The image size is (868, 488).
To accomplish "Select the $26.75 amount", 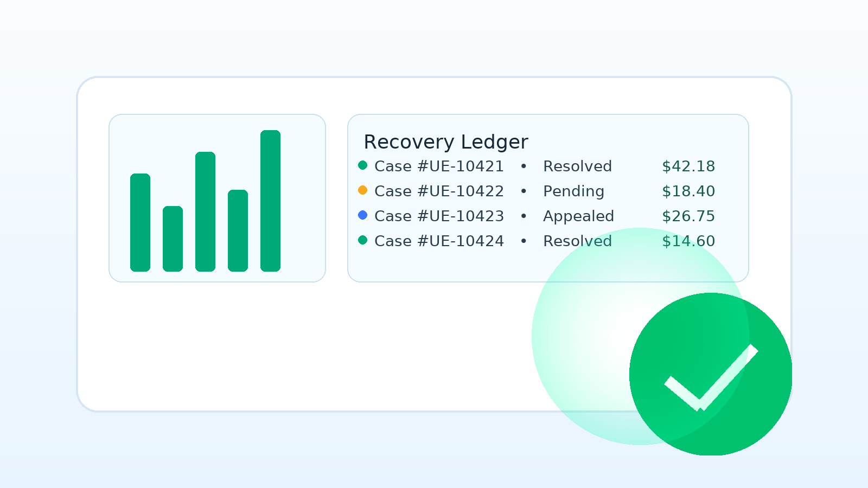I will [688, 216].
